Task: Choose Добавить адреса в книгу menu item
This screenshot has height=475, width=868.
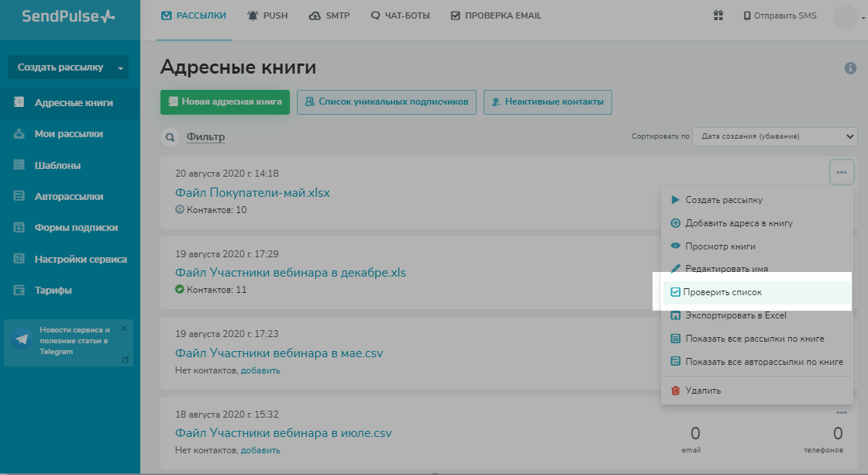Action: point(756,223)
